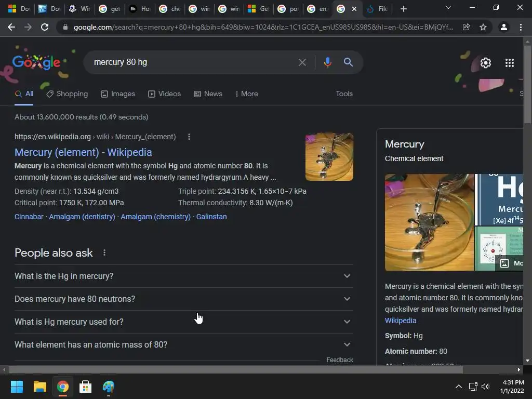Image resolution: width=532 pixels, height=399 pixels.
Task: Open Microsoft Store from the taskbar
Action: pos(86,387)
